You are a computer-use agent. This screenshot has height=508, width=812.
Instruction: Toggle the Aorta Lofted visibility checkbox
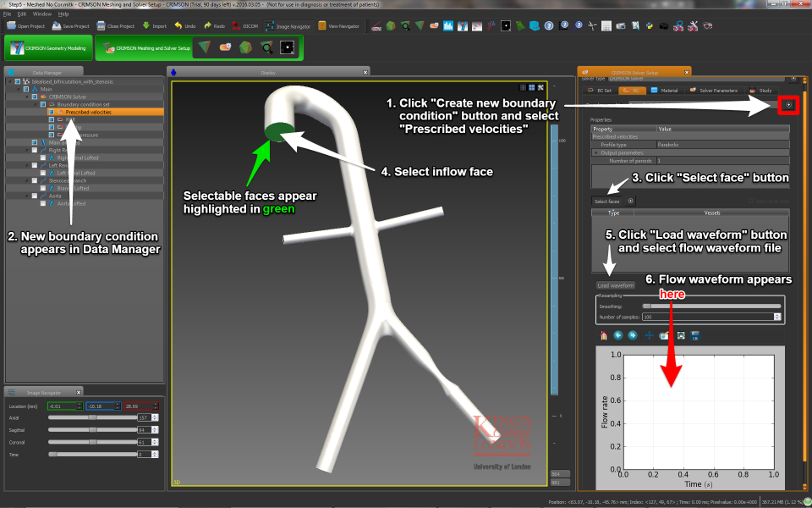pyautogui.click(x=43, y=203)
